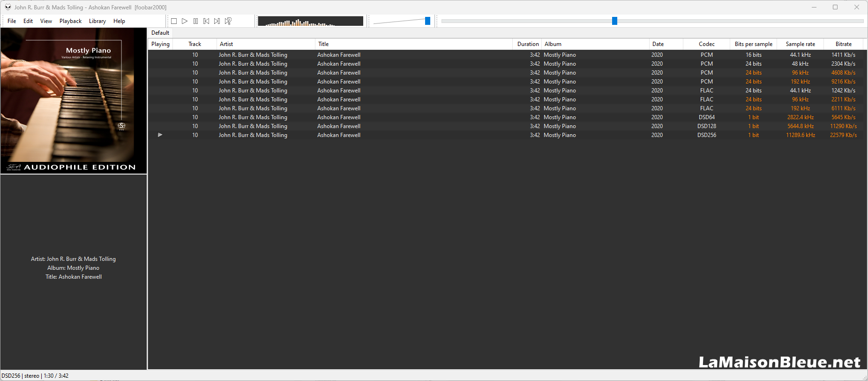
Task: Select the FLAC 6111 Kb/s track row
Action: coord(506,108)
